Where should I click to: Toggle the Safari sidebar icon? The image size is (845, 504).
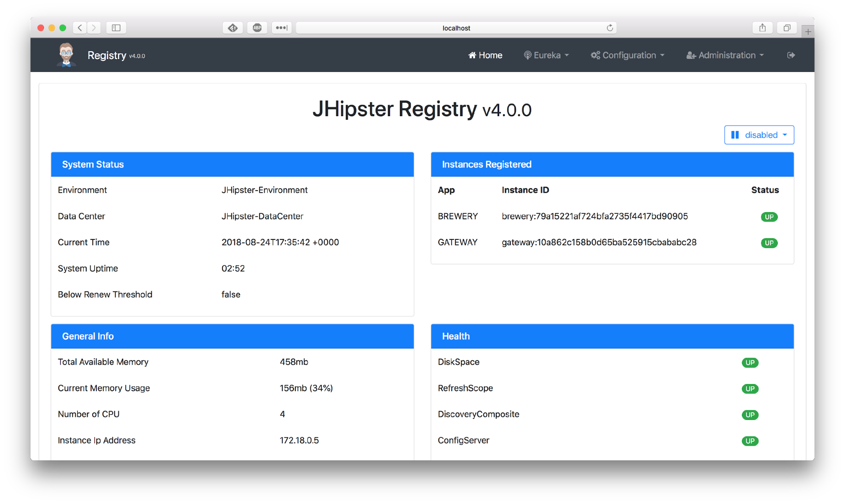point(116,27)
